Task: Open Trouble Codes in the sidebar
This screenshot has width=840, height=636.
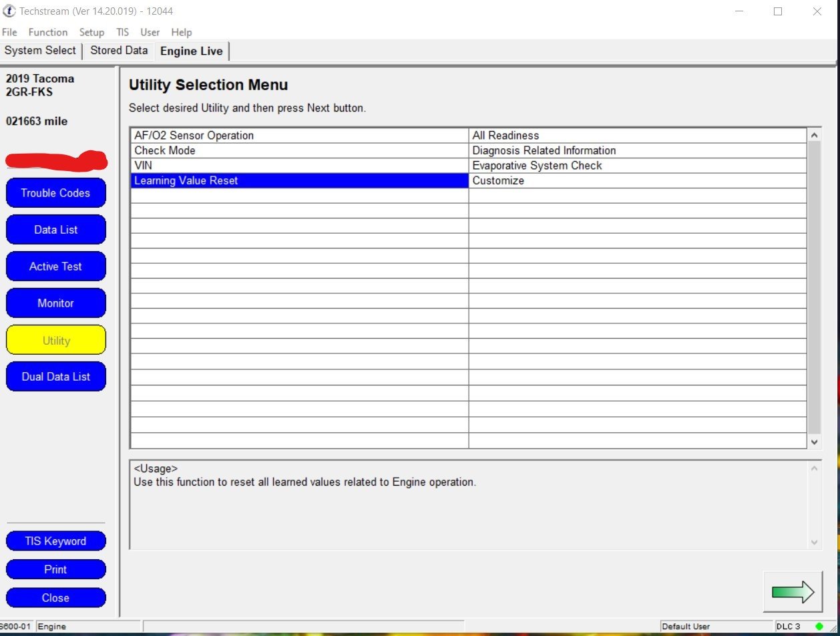Action: pos(55,193)
